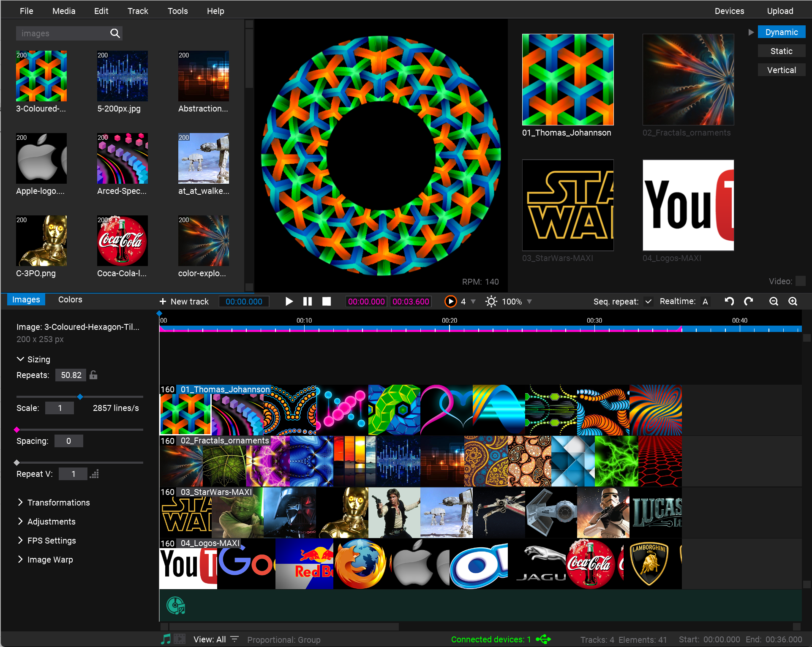Open the Tools menu
Screen dimensions: 812x647
tap(177, 11)
